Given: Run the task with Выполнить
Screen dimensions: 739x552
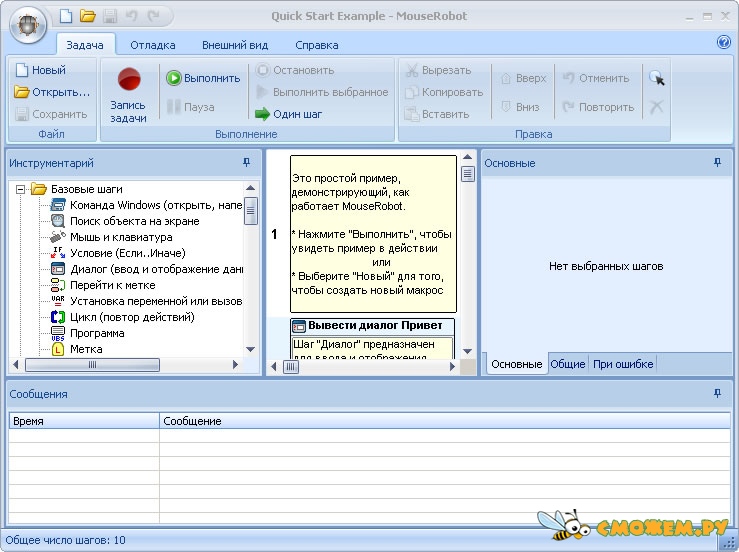Looking at the screenshot, I should tap(203, 78).
